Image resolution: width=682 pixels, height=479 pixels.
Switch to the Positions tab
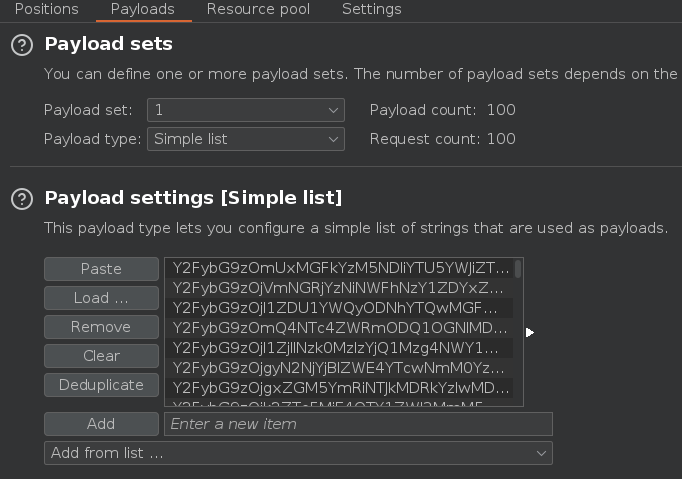pos(47,9)
